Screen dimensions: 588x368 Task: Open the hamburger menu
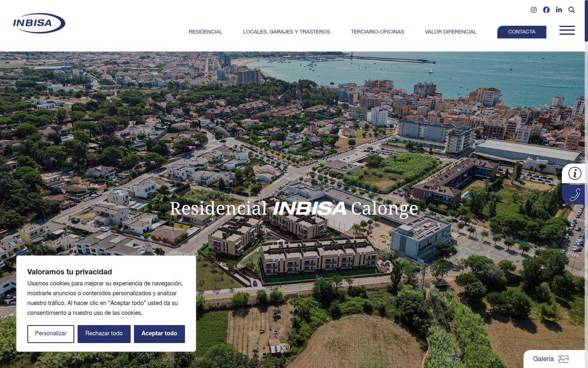coord(567,30)
